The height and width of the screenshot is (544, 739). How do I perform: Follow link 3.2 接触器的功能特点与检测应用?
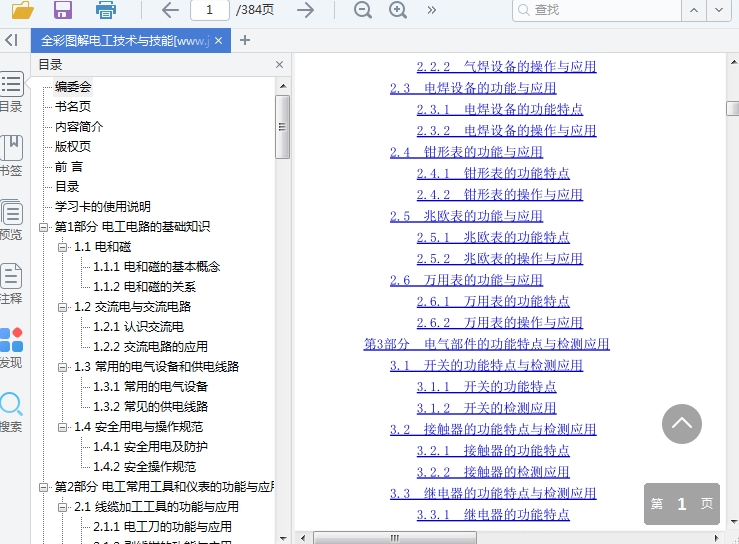493,429
